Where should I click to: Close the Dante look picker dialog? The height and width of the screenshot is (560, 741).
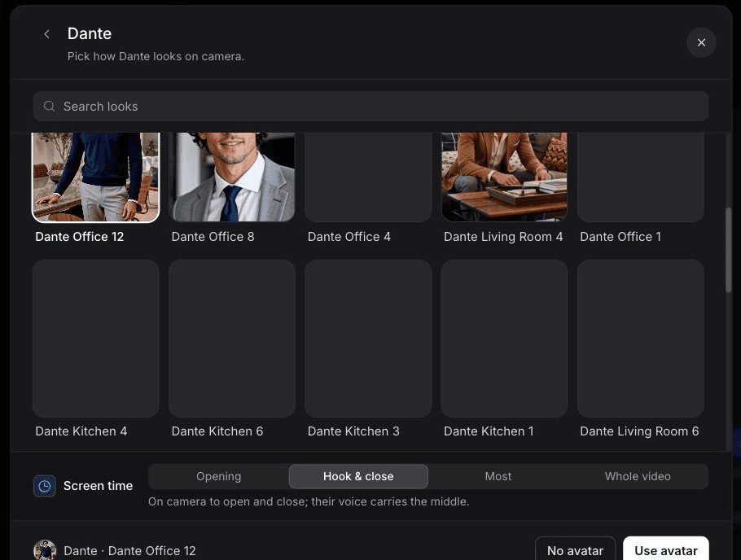[x=701, y=42]
